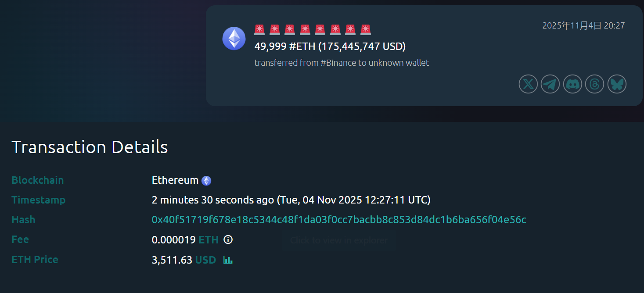
Task: Open the Discord share icon
Action: pyautogui.click(x=572, y=84)
